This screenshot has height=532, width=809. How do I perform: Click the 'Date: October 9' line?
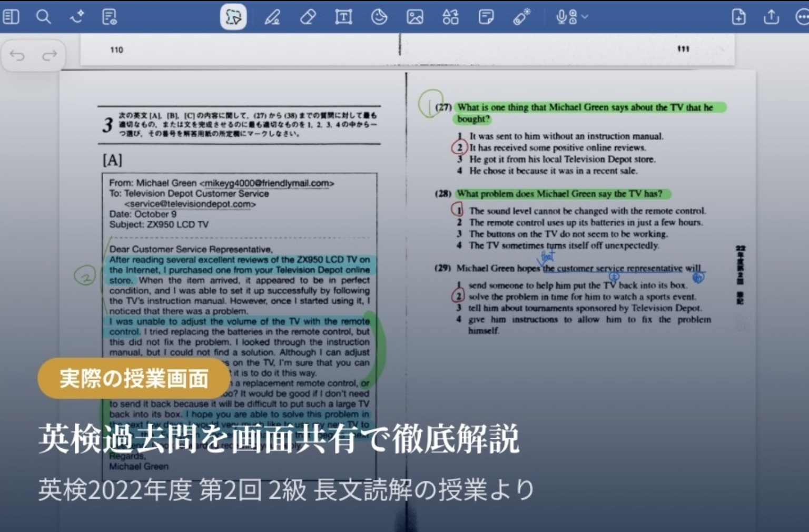[x=143, y=214]
